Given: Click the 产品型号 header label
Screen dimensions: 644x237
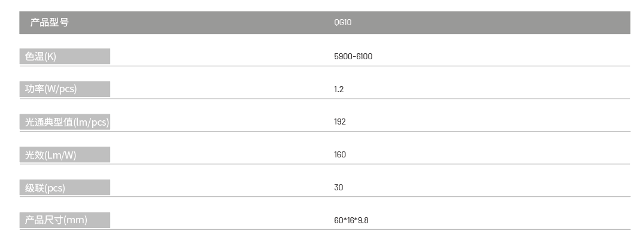Looking at the screenshot, I should [x=49, y=23].
